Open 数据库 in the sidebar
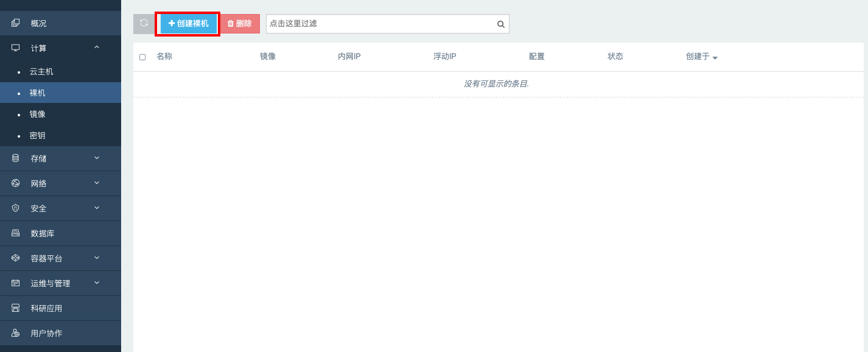 [x=60, y=233]
